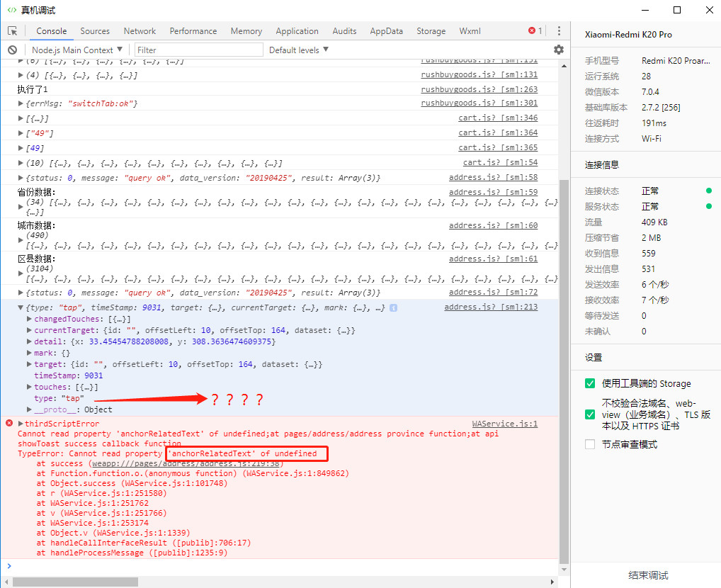The image size is (721, 588).
Task: Expand the (490) city data array
Action: (21, 240)
